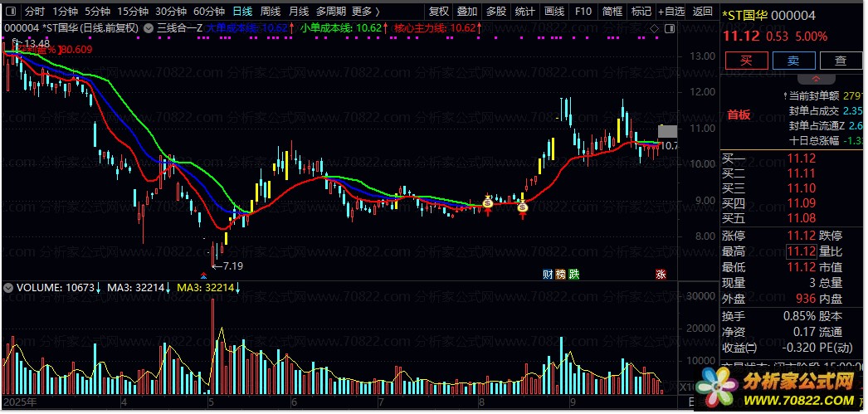Viewport: 868px width, 414px height.
Task: Select the 30分钟 period
Action: (x=170, y=11)
